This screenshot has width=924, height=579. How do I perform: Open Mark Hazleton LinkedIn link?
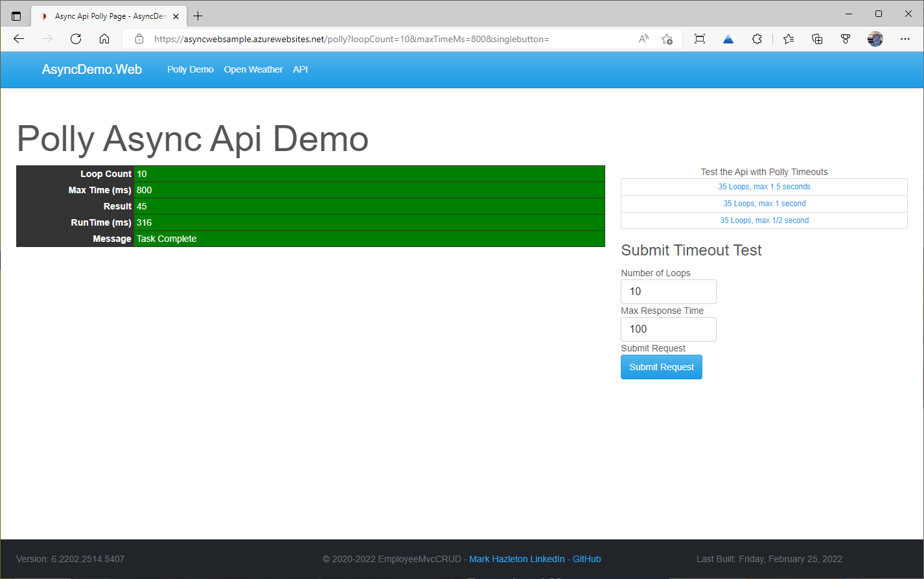click(516, 559)
